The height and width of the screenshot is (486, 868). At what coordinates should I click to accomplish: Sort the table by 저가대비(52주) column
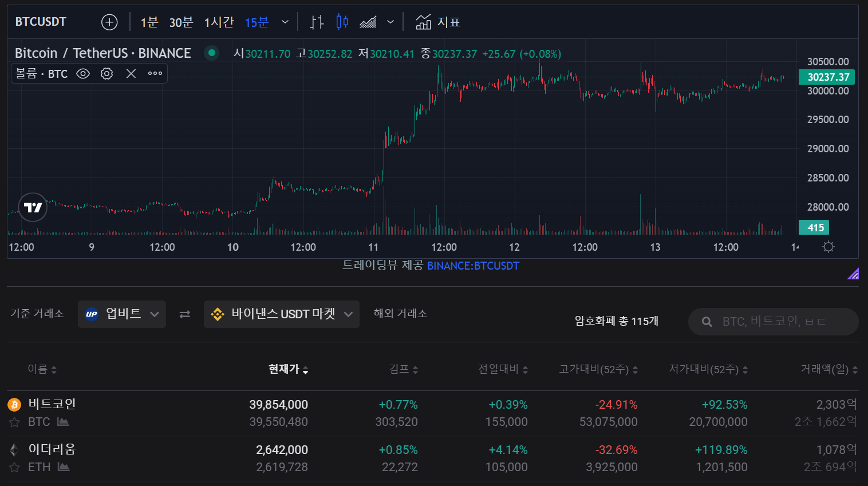[x=709, y=369]
